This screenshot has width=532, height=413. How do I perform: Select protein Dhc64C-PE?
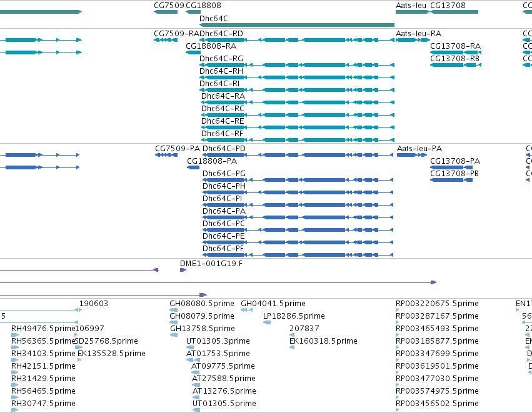click(224, 236)
